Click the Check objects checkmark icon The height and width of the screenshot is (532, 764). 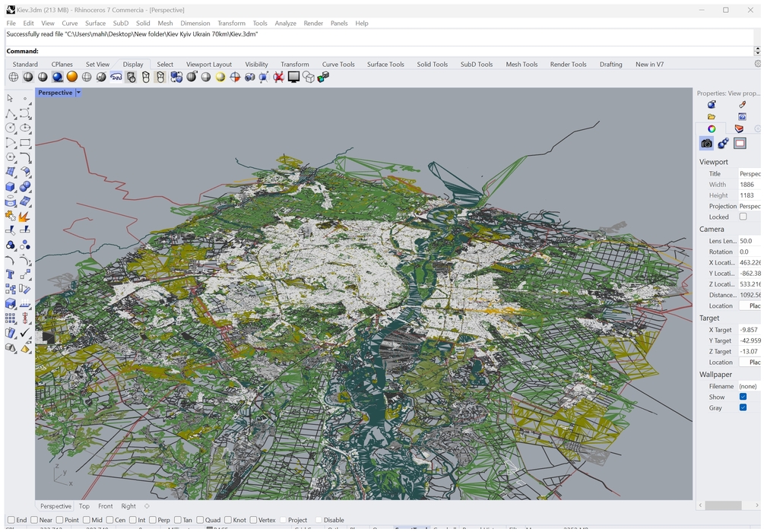tap(25, 333)
